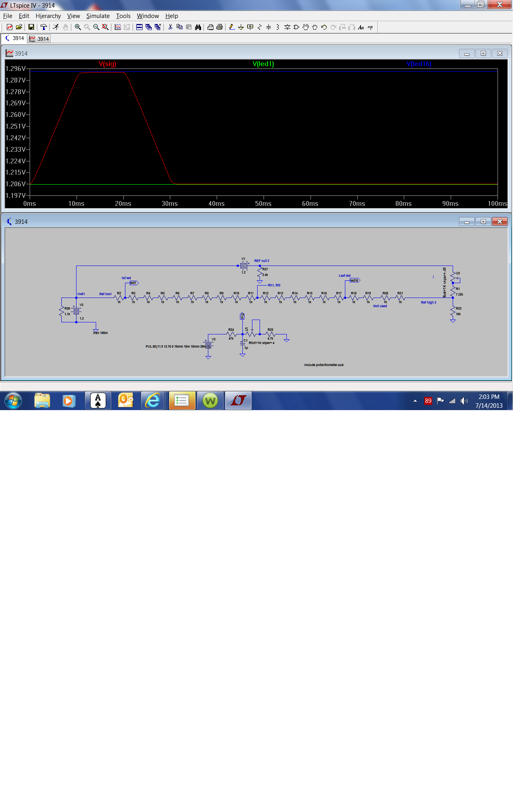Switch to the 3914 waveform tab
The width and height of the screenshot is (532, 801).
pos(39,39)
